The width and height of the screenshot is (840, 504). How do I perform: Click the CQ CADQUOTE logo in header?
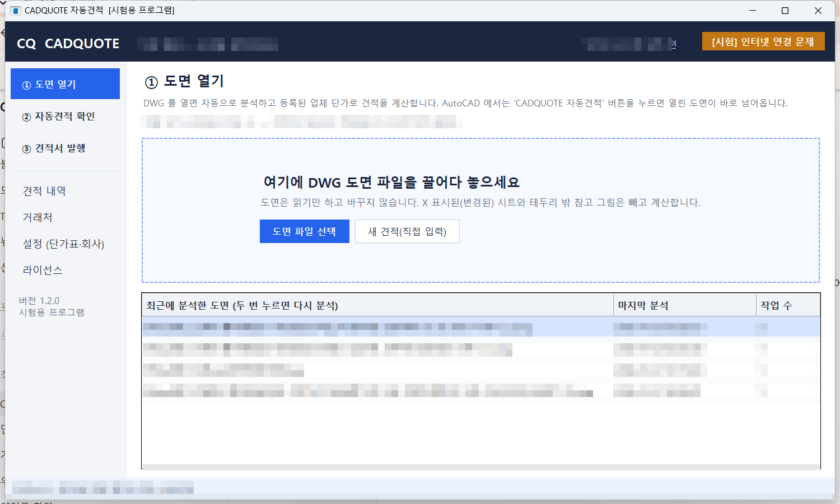pyautogui.click(x=68, y=44)
